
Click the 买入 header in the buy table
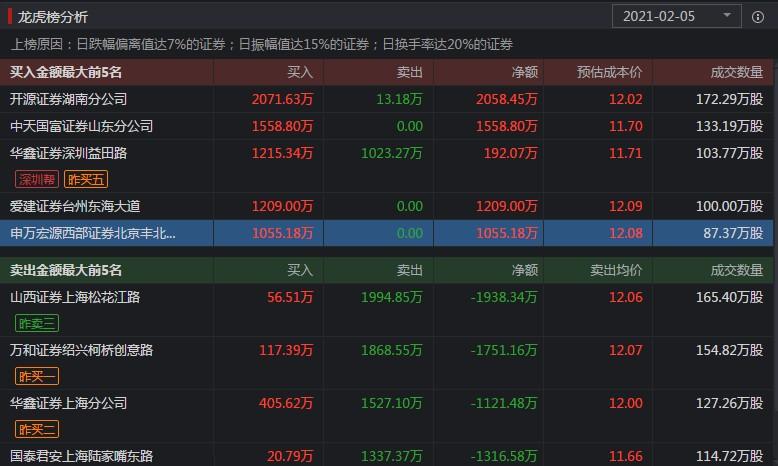tap(300, 72)
